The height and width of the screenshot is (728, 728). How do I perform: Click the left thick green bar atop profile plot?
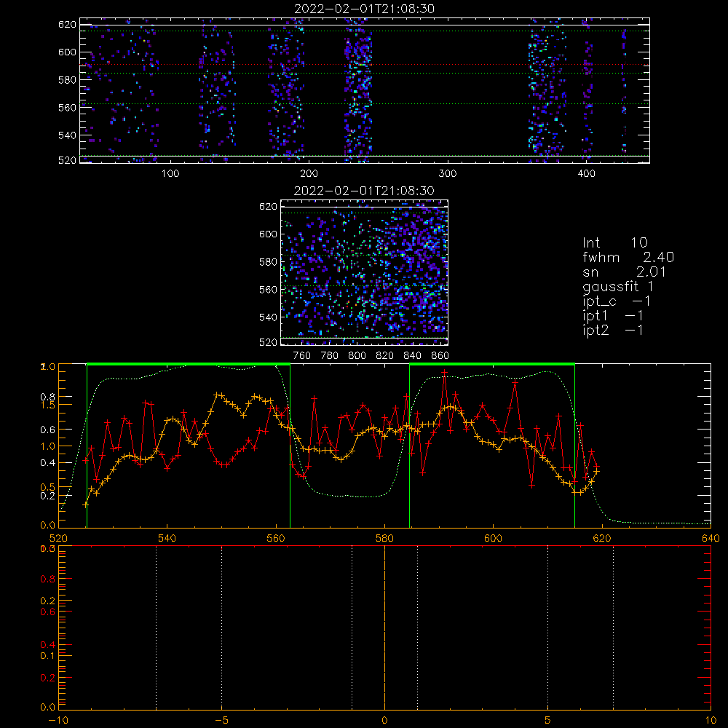click(x=189, y=364)
